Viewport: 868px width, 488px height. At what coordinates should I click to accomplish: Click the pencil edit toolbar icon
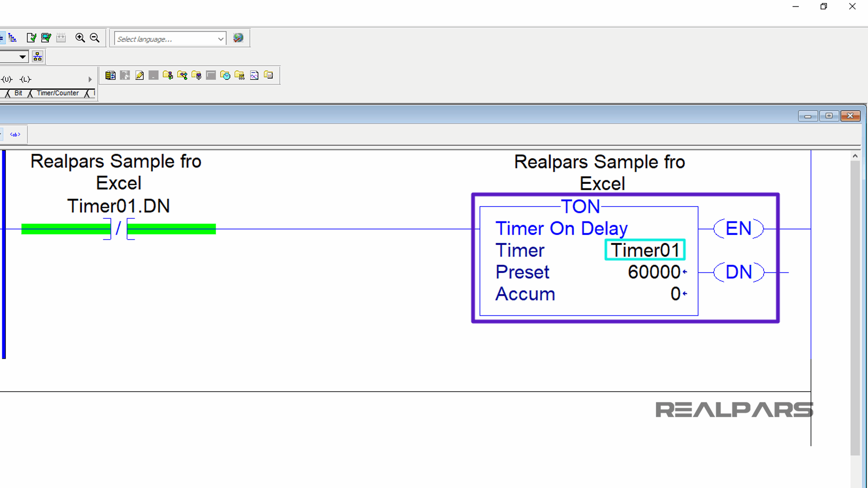coord(139,75)
